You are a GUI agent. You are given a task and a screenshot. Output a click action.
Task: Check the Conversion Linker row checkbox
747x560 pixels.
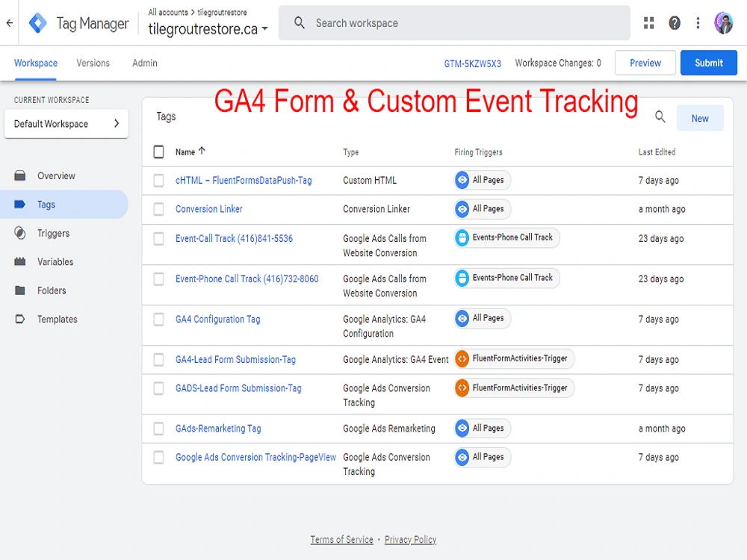(x=158, y=209)
